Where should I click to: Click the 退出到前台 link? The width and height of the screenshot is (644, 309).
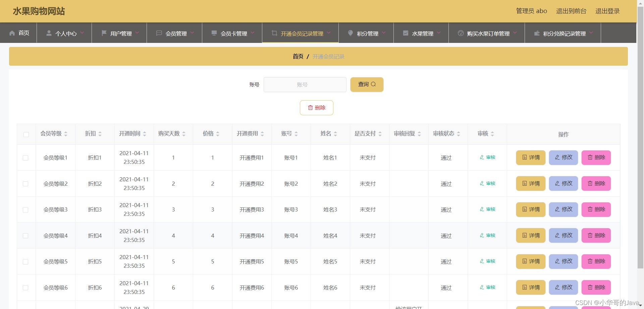pyautogui.click(x=571, y=11)
